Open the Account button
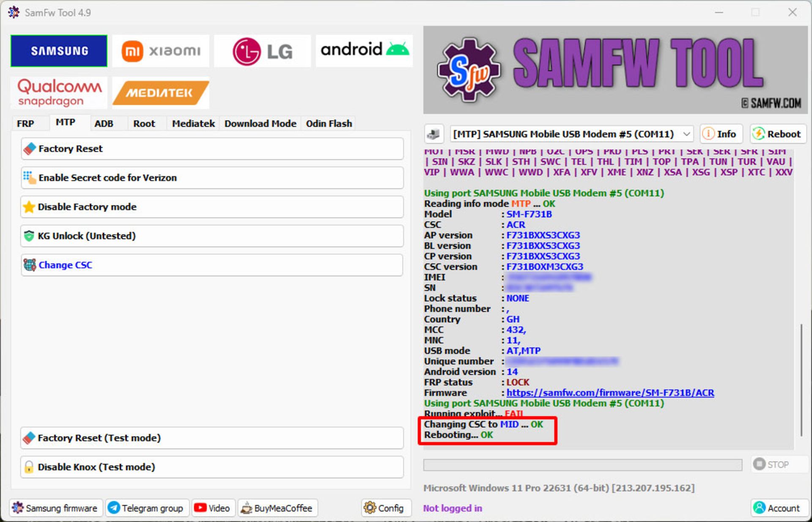Image resolution: width=812 pixels, height=522 pixels. coord(779,508)
